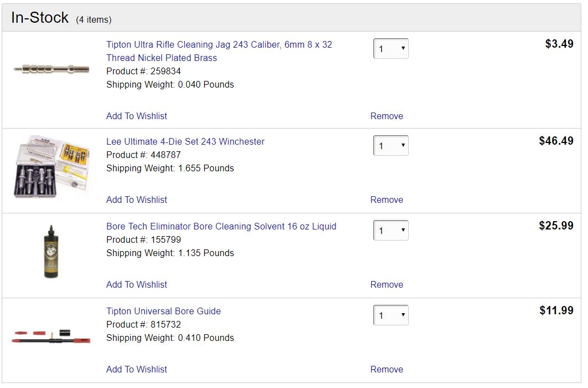Open quantity dropdown for Lee 4-Die Set
This screenshot has height=388, width=588.
pos(391,145)
